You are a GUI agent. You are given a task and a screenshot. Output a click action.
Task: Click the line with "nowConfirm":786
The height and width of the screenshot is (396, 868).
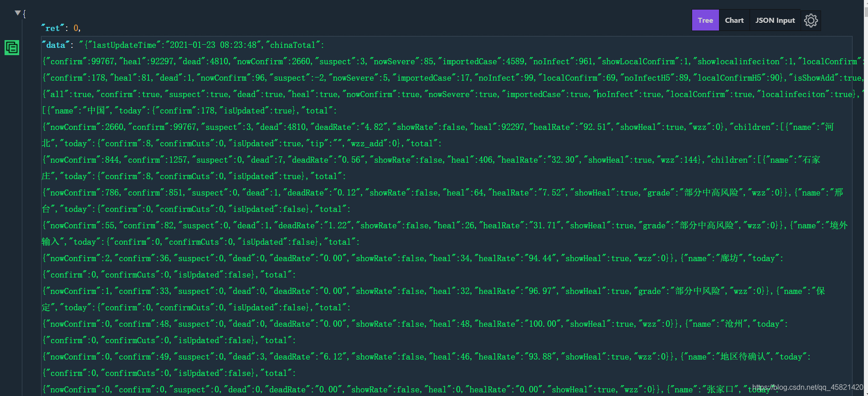click(x=442, y=193)
